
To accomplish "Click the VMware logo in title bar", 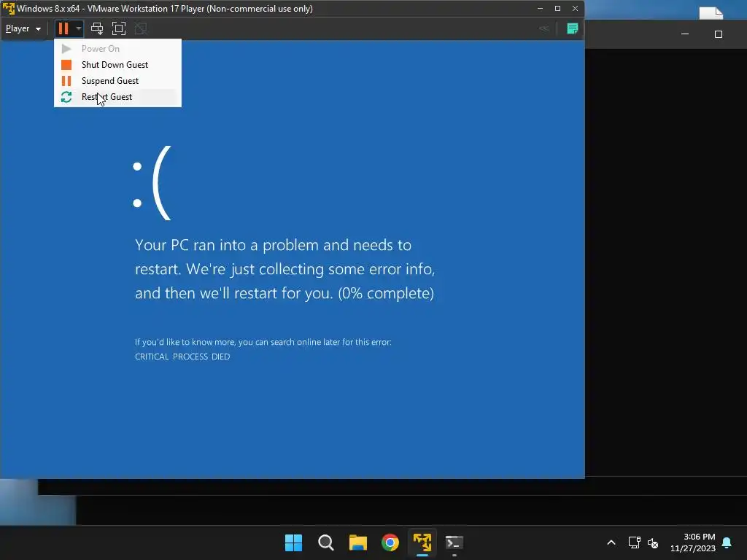I will tap(8, 9).
